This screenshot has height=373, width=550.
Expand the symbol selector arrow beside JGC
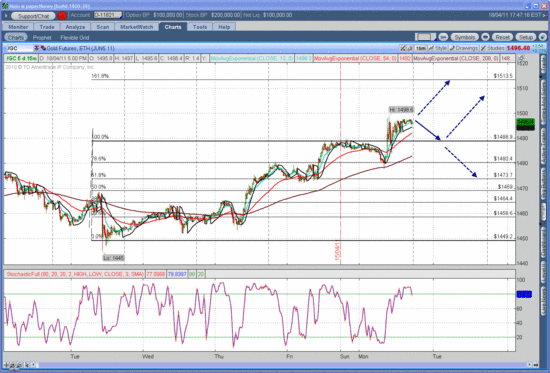36,48
